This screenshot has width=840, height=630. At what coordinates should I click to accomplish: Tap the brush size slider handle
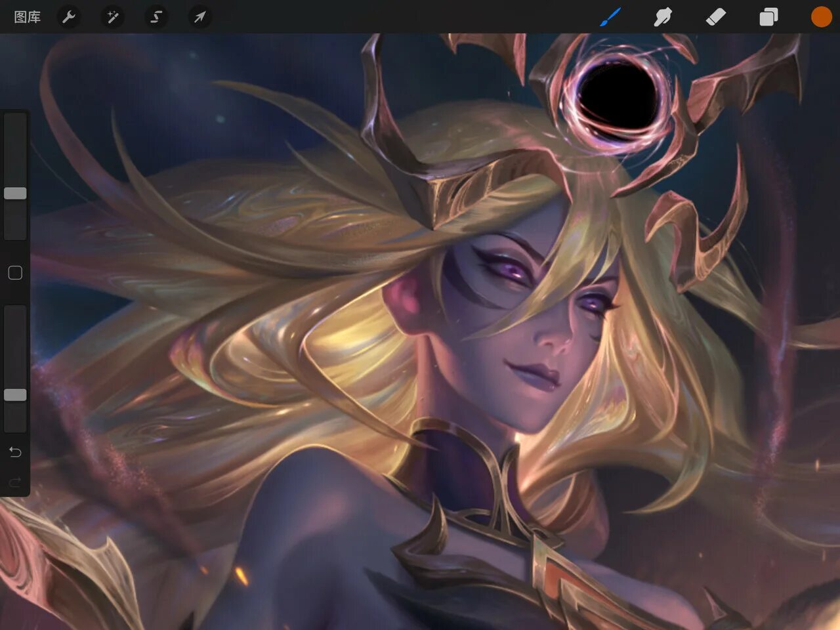click(x=15, y=193)
